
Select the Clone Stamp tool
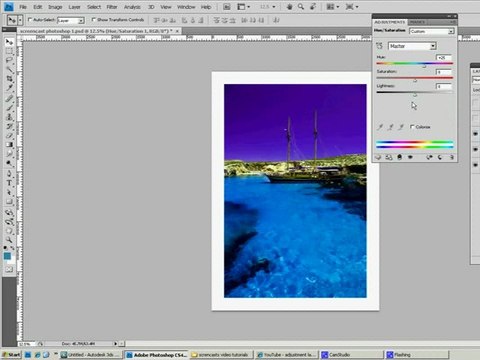(9, 117)
